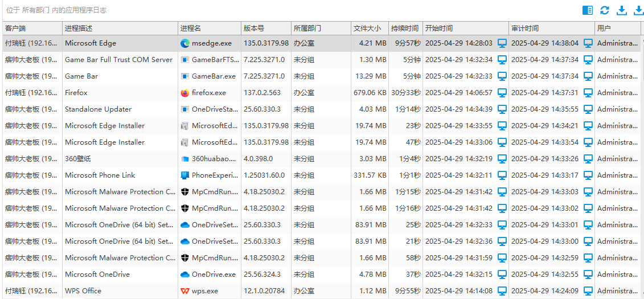The width and height of the screenshot is (644, 299).
Task: Click monitor icon beside audit time 14:37:31
Action: point(588,93)
